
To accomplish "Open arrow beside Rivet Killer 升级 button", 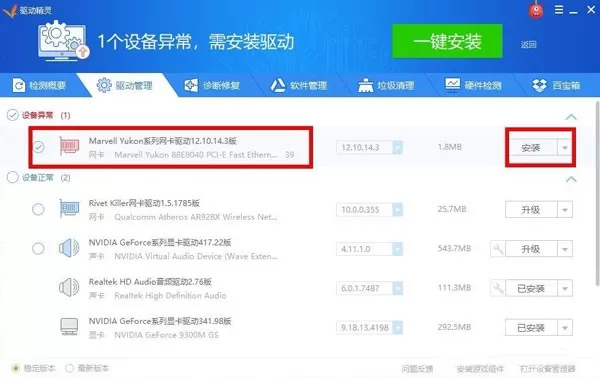I will tap(565, 210).
